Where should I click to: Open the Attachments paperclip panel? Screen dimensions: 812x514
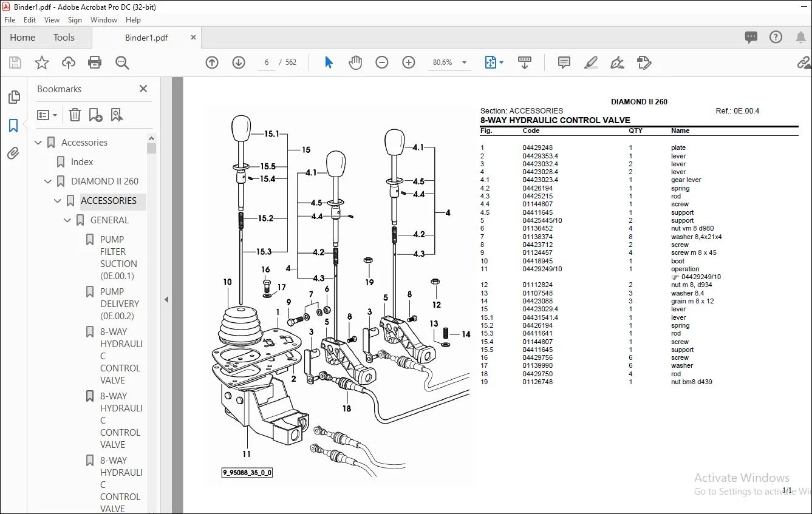(x=13, y=154)
